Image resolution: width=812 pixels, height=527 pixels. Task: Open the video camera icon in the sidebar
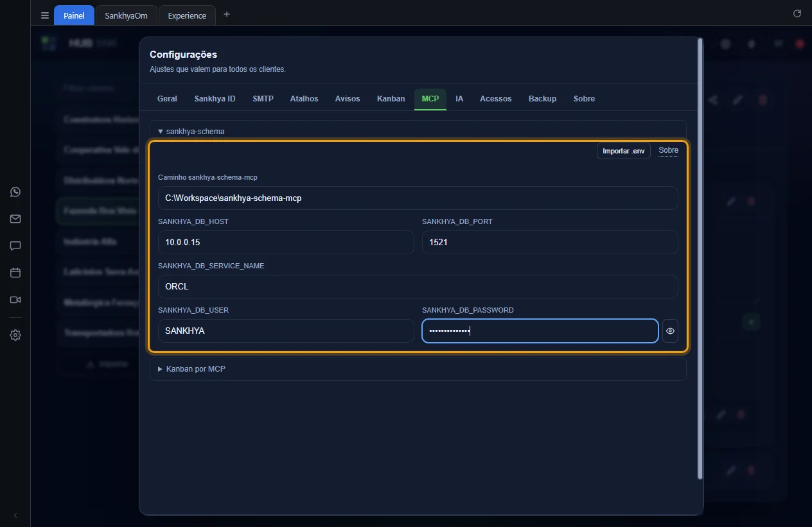(x=15, y=300)
